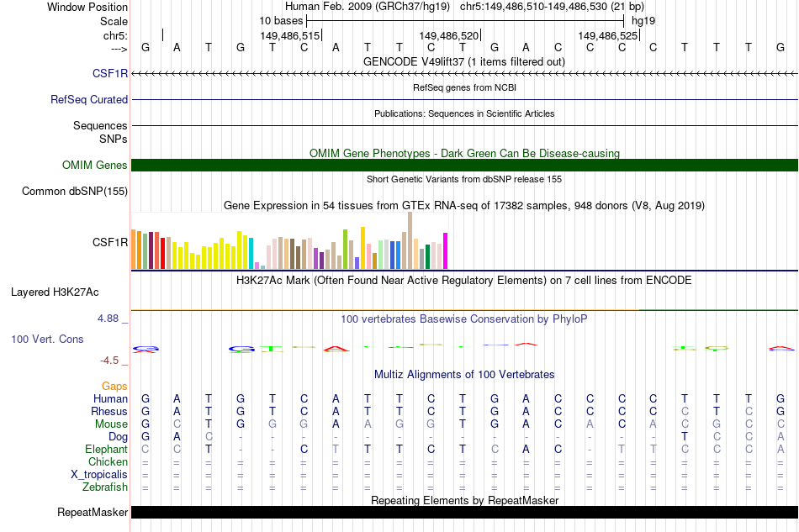Image resolution: width=799 pixels, height=532 pixels.
Task: Click the OMIM Gene Phenotypes title text
Action: pyautogui.click(x=464, y=153)
